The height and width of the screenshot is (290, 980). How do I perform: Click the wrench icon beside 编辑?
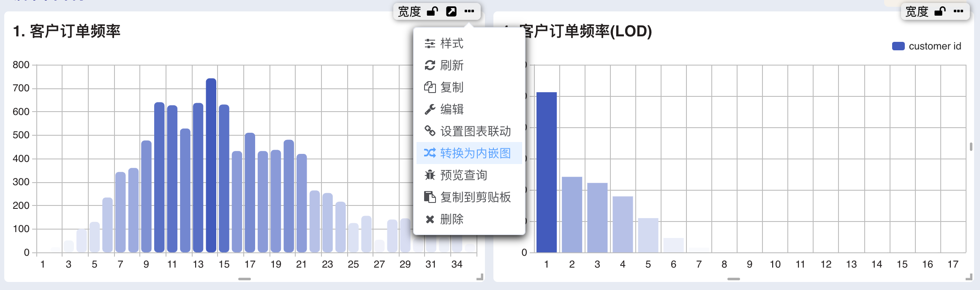coord(430,109)
